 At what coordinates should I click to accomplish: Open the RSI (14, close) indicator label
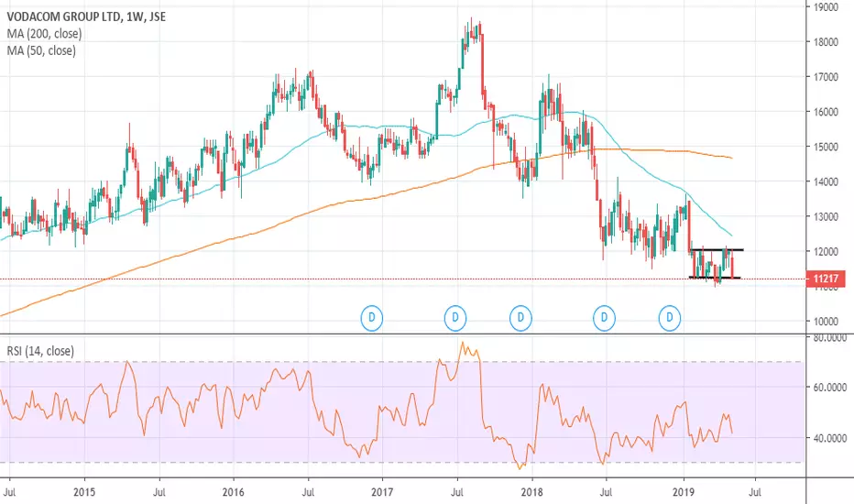(x=40, y=351)
